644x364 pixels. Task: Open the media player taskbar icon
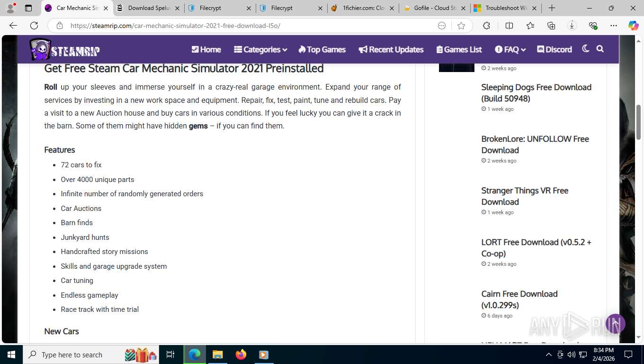(264, 355)
